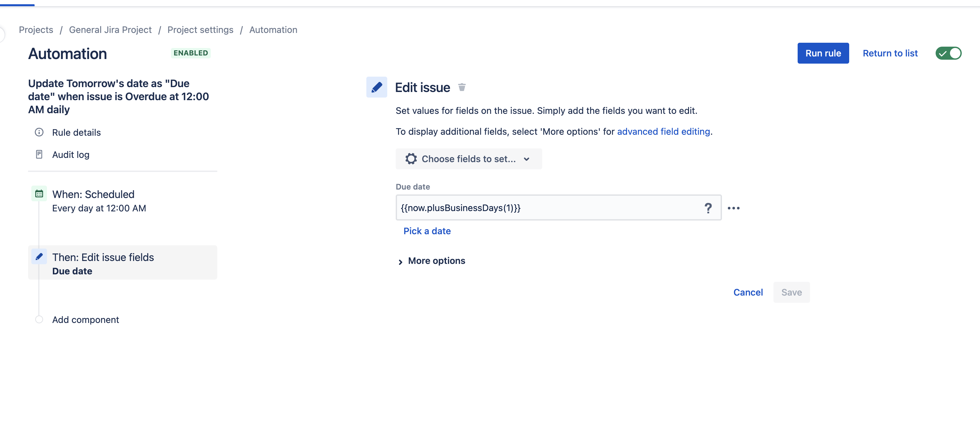Open the Rule details panel
Viewport: 980px width, 443px height.
pyautogui.click(x=76, y=132)
